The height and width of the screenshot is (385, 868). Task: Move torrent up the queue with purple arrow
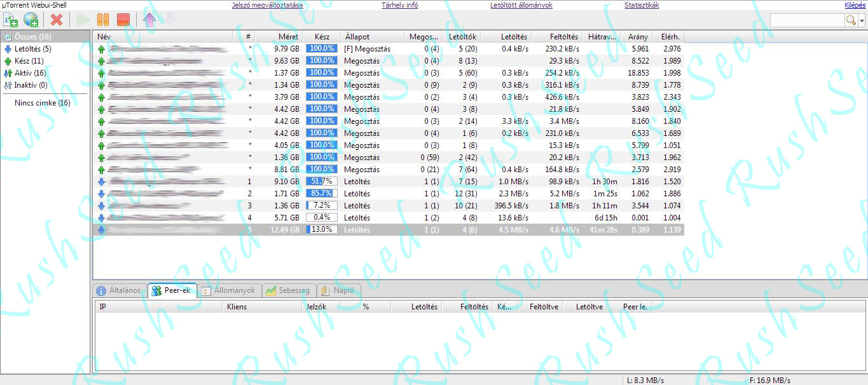point(149,20)
